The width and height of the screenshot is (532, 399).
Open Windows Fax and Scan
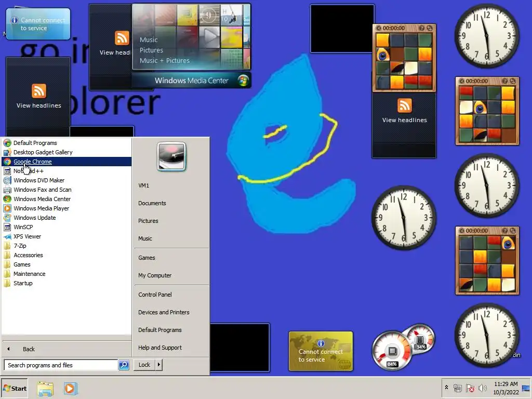(66, 190)
